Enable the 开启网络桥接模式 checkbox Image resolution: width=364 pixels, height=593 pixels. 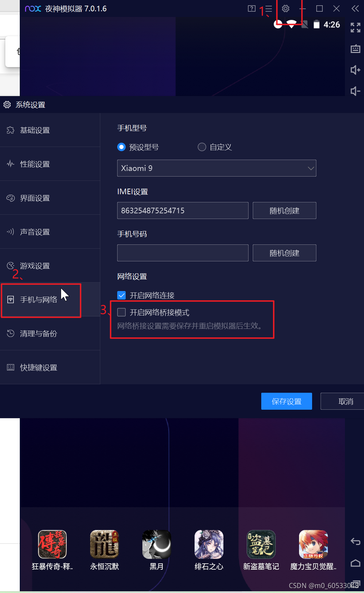[x=121, y=312]
